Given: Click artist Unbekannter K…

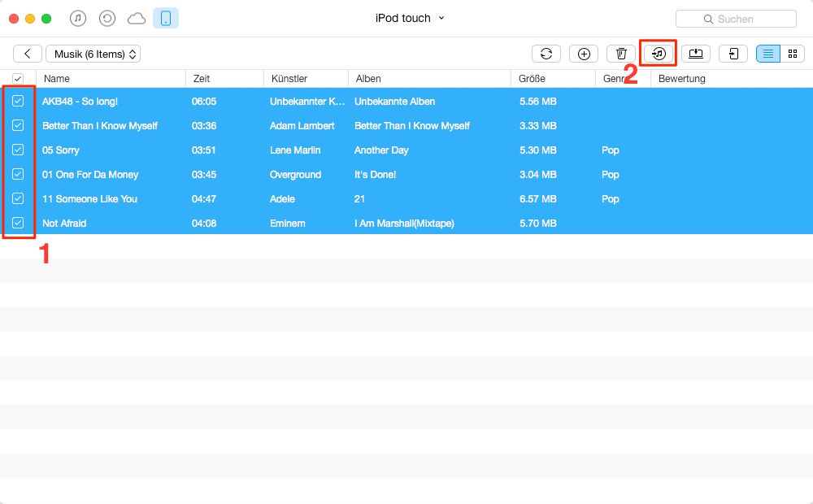Looking at the screenshot, I should pyautogui.click(x=307, y=102).
